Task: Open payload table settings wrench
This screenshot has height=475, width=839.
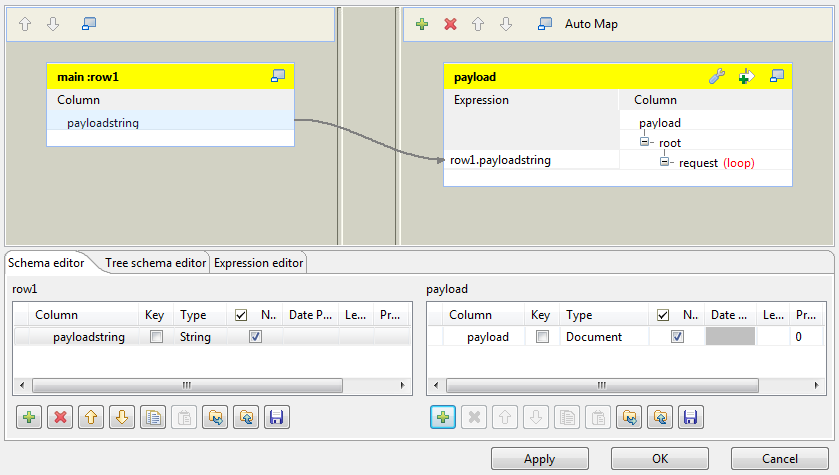Action: click(x=716, y=77)
